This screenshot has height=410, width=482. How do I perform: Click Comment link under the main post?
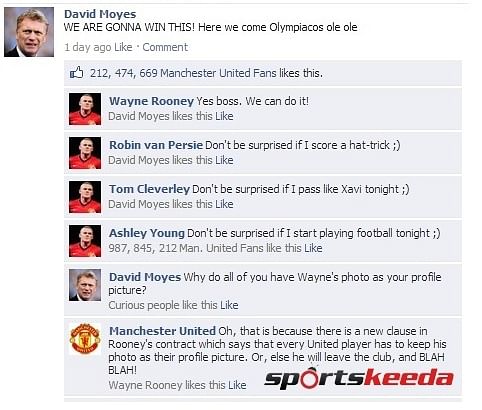(165, 47)
